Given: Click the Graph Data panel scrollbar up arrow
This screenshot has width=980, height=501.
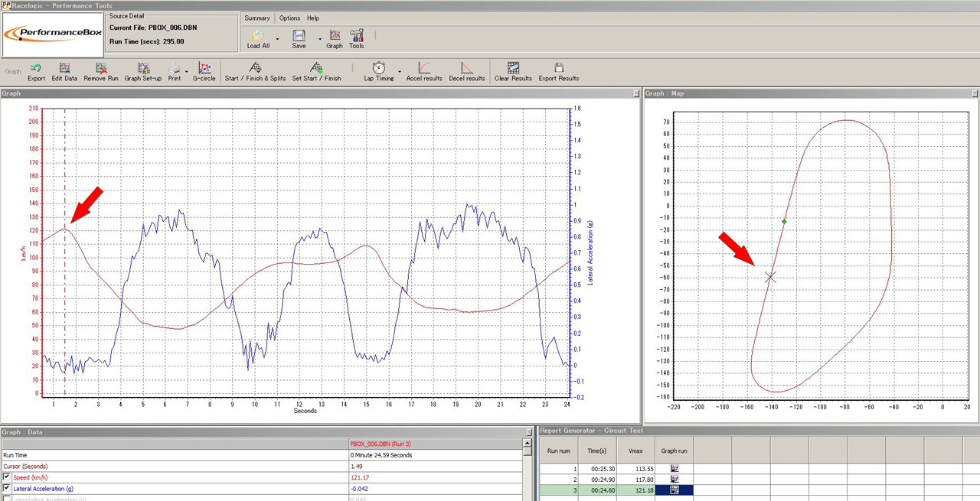Looking at the screenshot, I should point(528,443).
